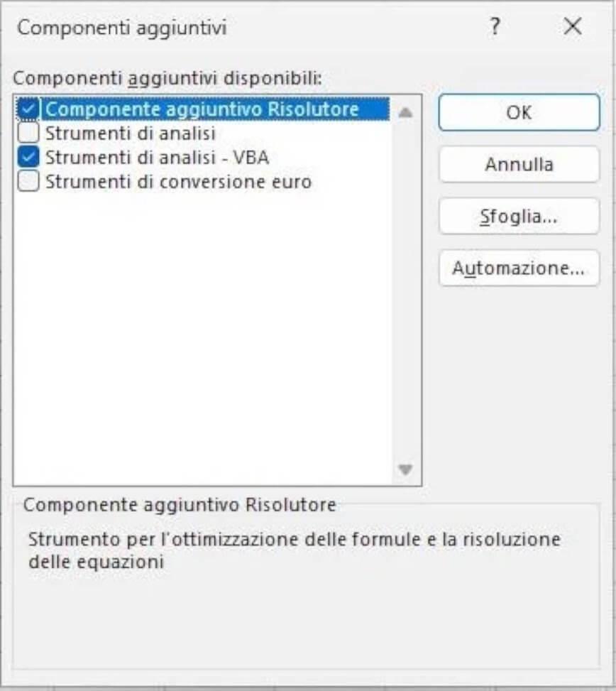The image size is (616, 691).
Task: Click the empty area of add-ins list
Action: point(202,339)
